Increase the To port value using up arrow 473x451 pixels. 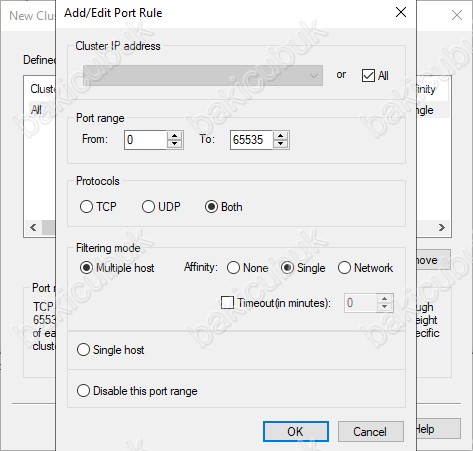(x=281, y=136)
